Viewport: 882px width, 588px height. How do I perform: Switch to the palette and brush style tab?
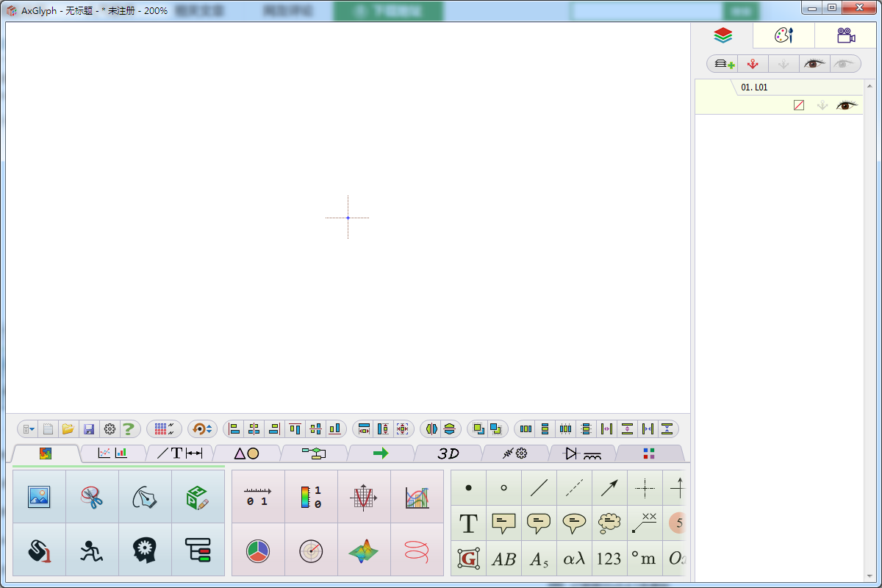(x=784, y=35)
